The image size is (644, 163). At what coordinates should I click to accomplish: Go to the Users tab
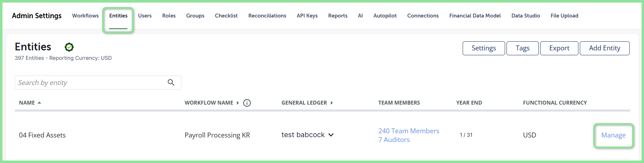point(145,16)
